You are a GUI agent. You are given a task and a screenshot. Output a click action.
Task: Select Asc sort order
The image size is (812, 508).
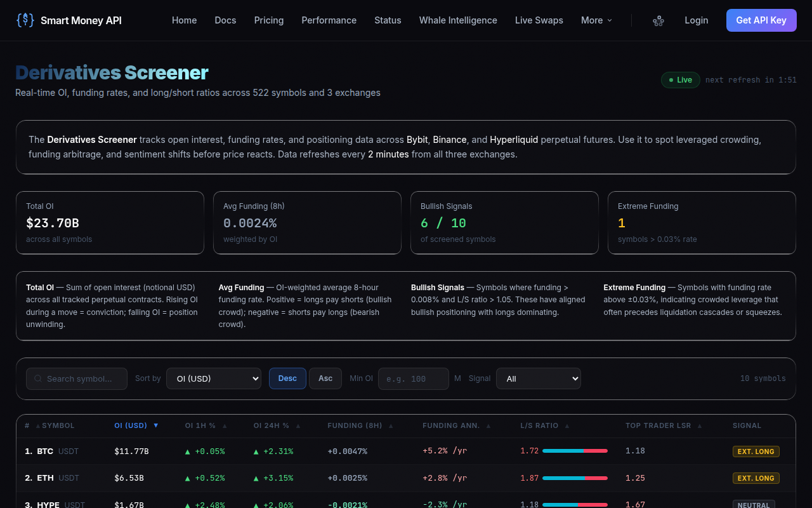325,378
